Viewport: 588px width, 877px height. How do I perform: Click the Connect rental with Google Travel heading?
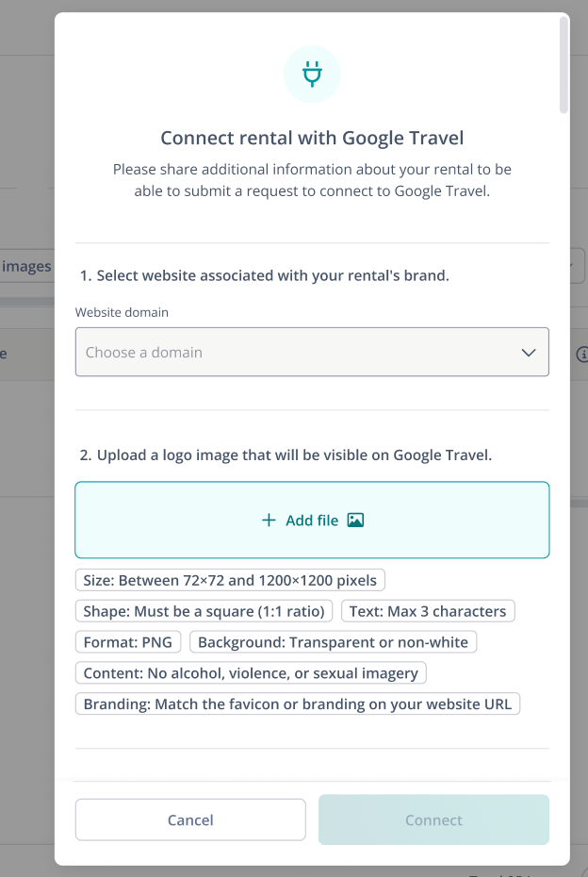[x=312, y=139]
